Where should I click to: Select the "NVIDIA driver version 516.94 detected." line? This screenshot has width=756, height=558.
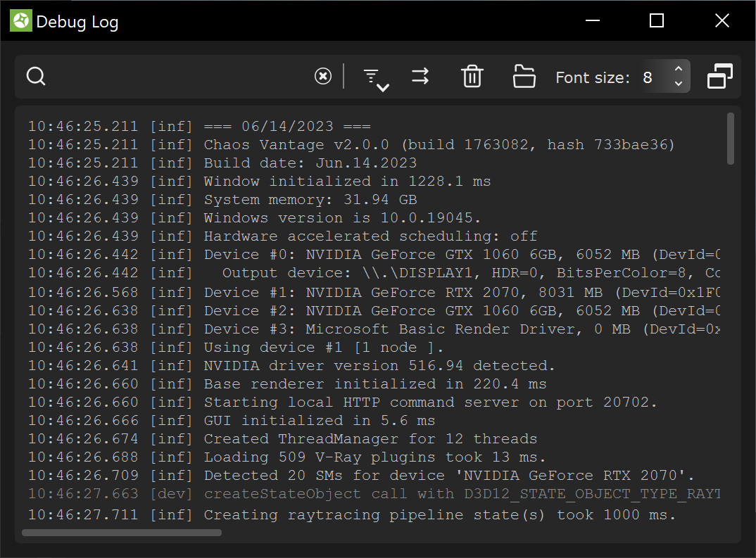(291, 366)
